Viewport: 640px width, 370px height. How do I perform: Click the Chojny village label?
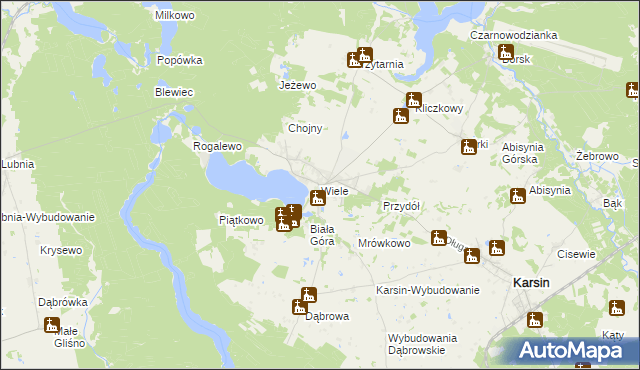pyautogui.click(x=305, y=129)
